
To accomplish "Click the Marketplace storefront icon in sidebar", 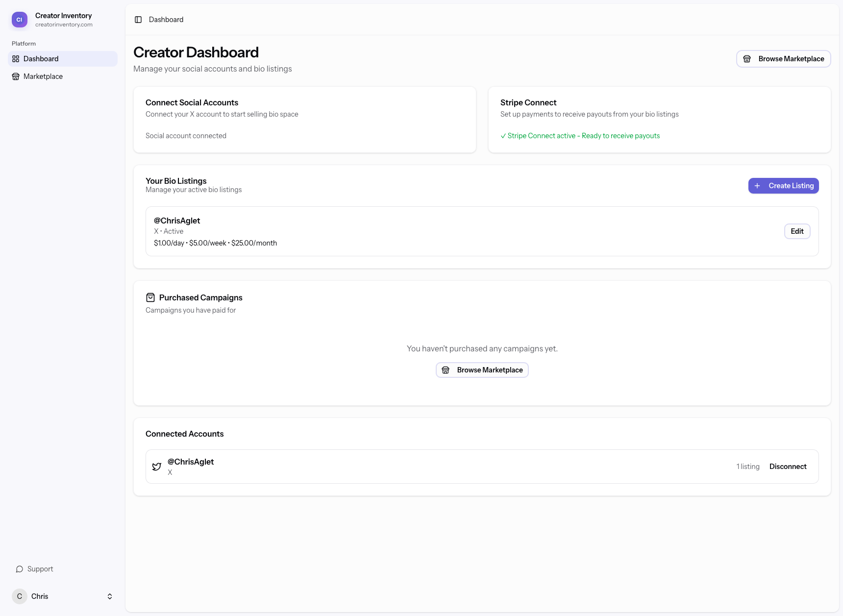I will click(16, 76).
